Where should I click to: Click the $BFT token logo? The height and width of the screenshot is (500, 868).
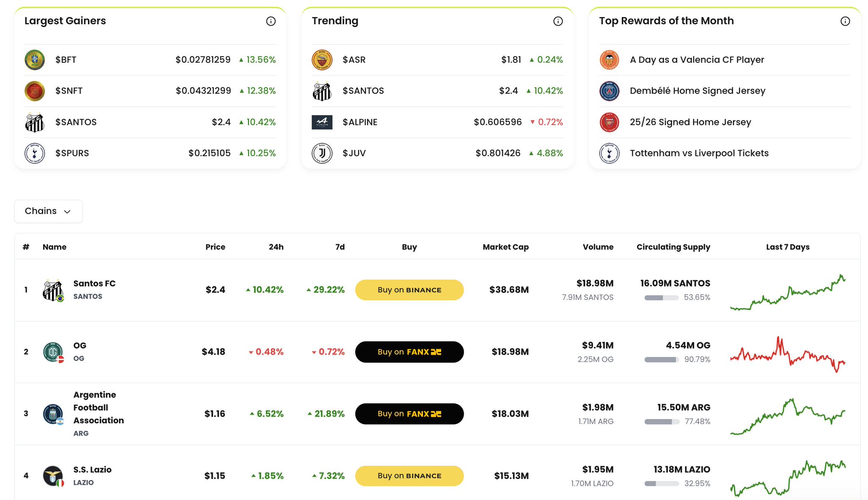(x=35, y=60)
